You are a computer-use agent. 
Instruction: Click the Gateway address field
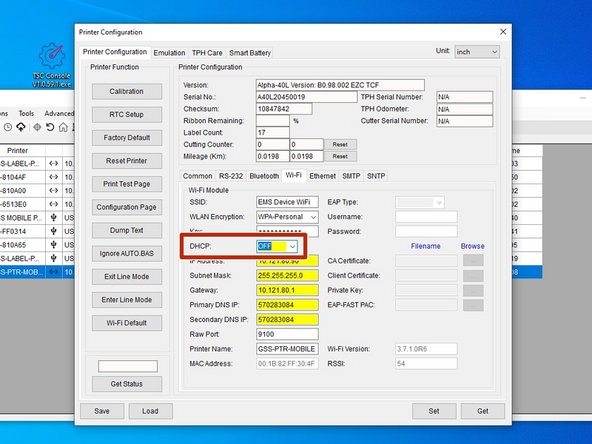point(287,290)
